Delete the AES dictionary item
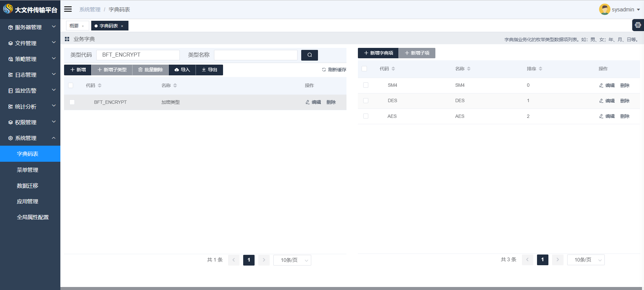This screenshot has width=644, height=290. tap(625, 116)
